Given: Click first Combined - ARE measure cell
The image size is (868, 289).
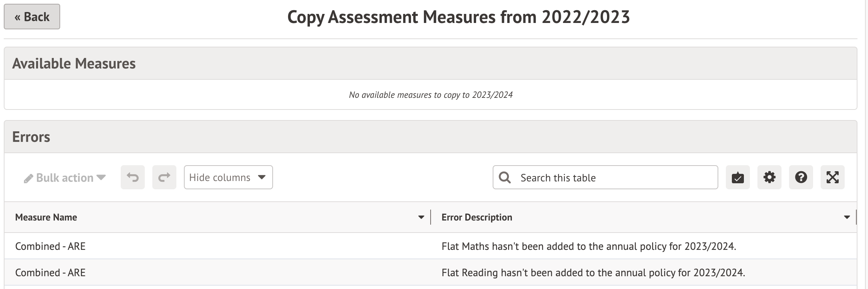Looking at the screenshot, I should [x=50, y=246].
